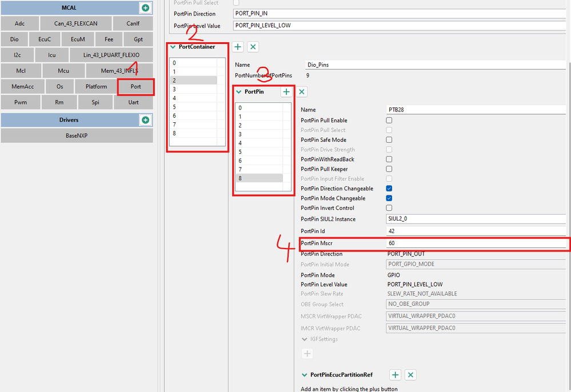Open the CanIf module
This screenshot has height=392, width=571.
[x=133, y=23]
